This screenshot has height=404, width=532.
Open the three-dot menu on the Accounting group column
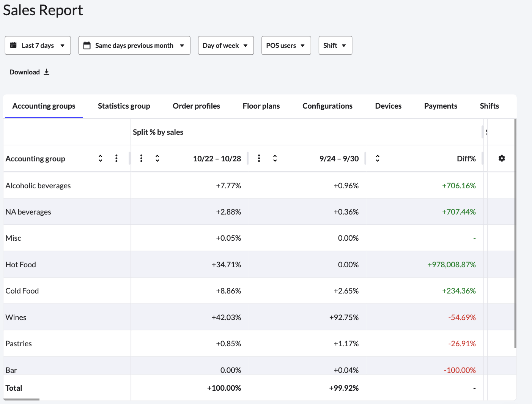click(116, 158)
